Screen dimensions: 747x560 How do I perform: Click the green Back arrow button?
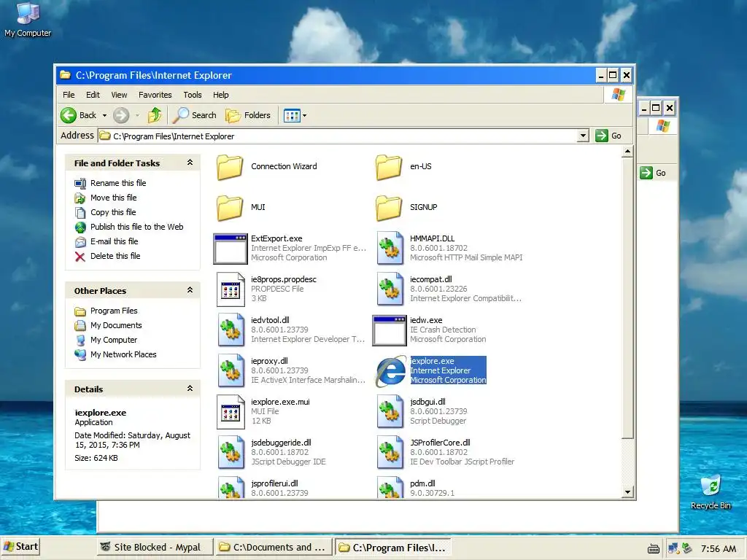(69, 115)
